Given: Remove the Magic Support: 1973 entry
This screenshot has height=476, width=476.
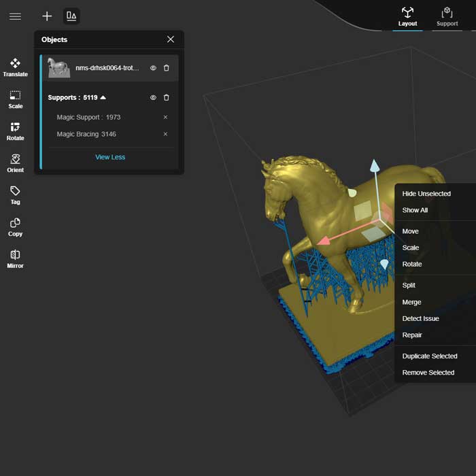Looking at the screenshot, I should click(165, 117).
